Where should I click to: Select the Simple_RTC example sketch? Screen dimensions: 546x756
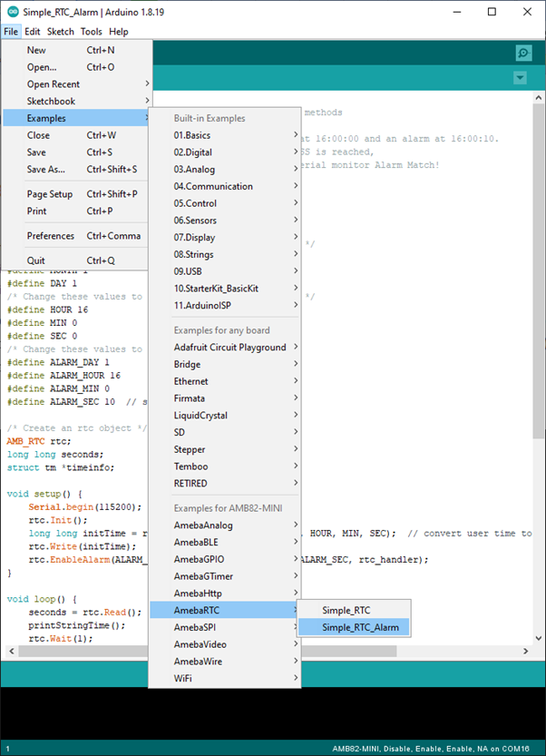click(346, 610)
